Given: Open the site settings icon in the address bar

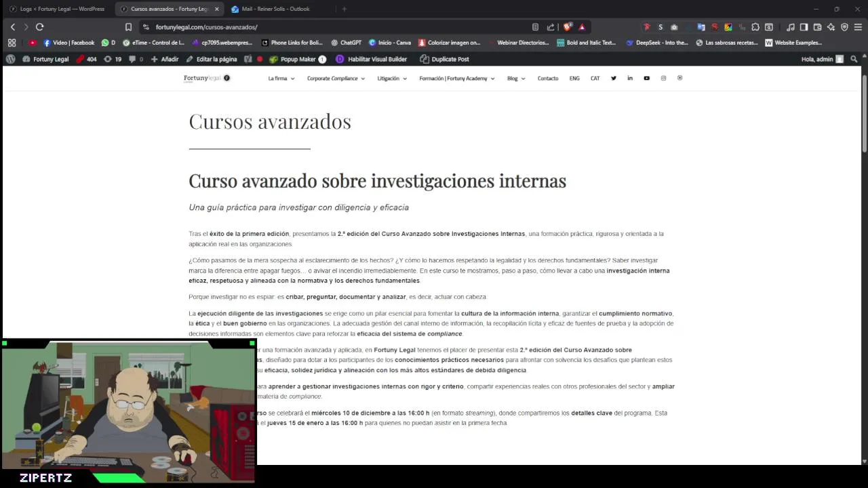Looking at the screenshot, I should click(x=146, y=27).
